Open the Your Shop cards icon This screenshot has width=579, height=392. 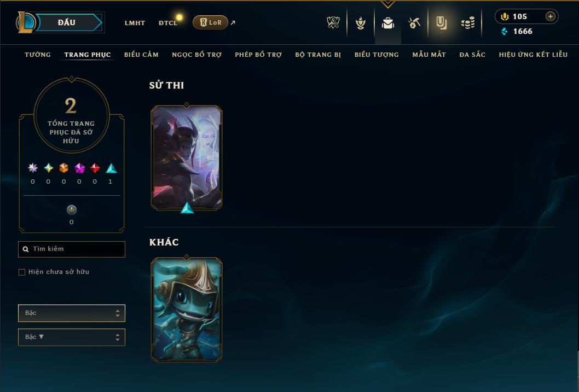[441, 23]
